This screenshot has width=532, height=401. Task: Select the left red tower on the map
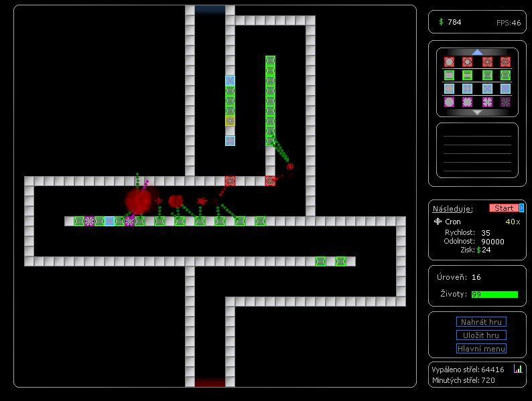(230, 181)
